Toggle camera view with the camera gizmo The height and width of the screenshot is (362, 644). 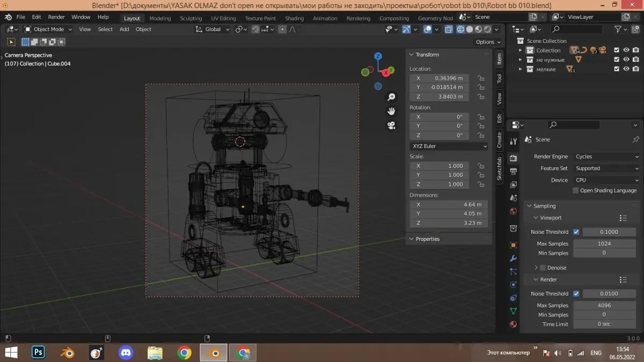pos(391,125)
